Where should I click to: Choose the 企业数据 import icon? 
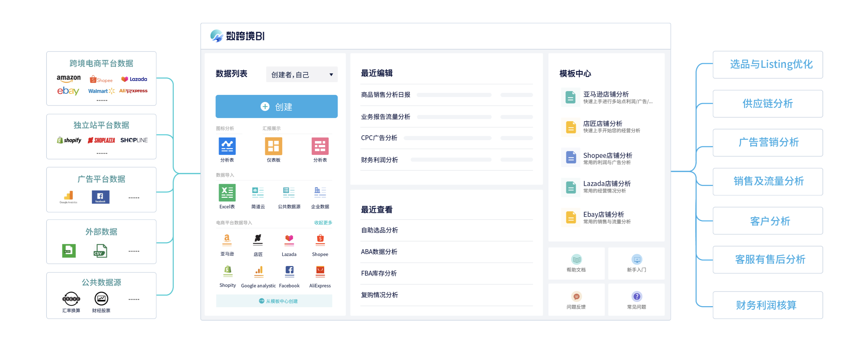[x=320, y=193]
